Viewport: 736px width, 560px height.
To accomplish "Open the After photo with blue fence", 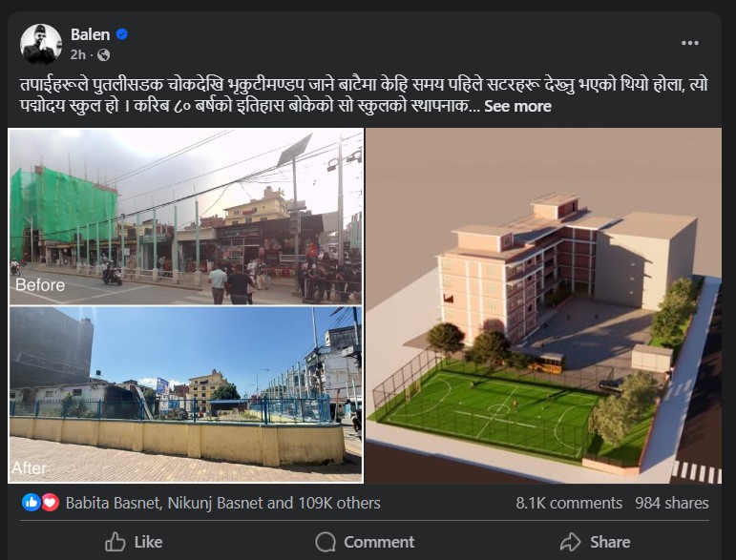I will point(186,394).
